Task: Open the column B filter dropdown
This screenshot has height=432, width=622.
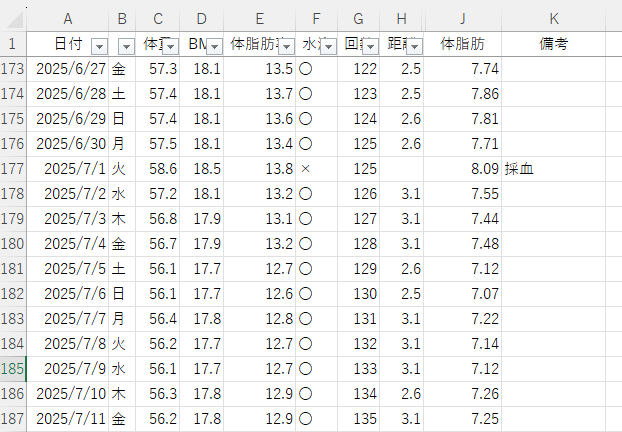Action: [126, 47]
